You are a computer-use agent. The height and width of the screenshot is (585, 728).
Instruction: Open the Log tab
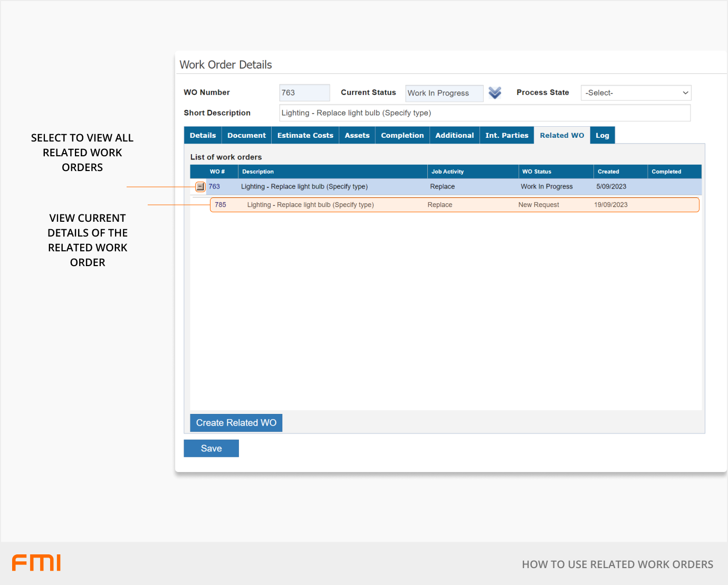coord(602,136)
